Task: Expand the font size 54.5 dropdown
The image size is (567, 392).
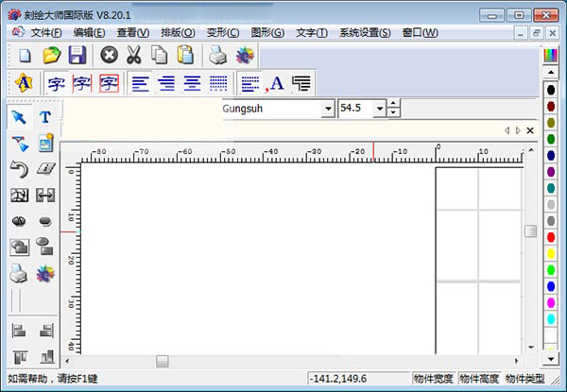Action: click(380, 109)
